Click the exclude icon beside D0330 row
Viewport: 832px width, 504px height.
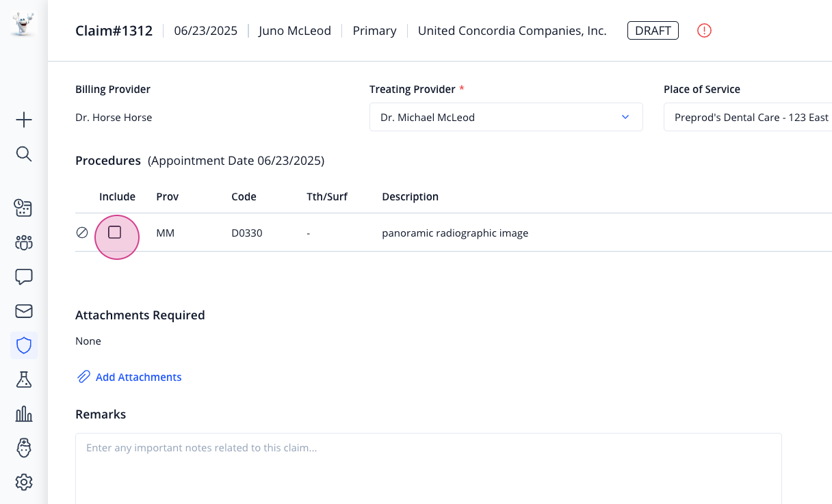point(82,233)
